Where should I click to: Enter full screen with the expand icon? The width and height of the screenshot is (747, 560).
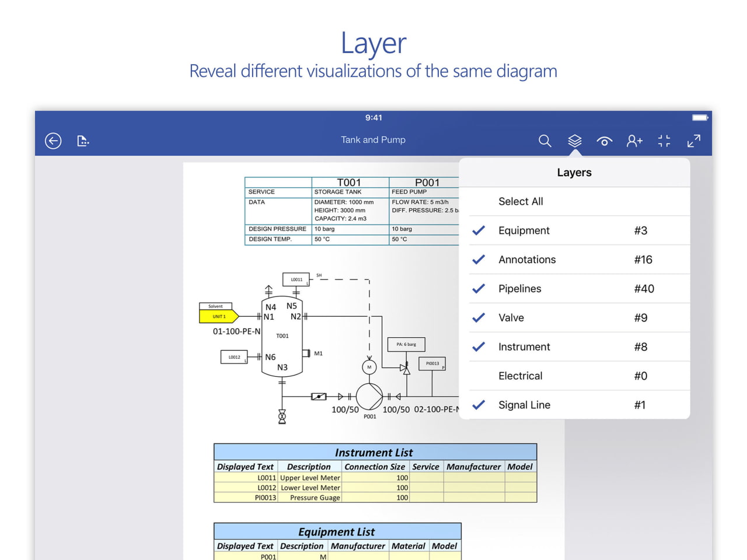coord(694,141)
